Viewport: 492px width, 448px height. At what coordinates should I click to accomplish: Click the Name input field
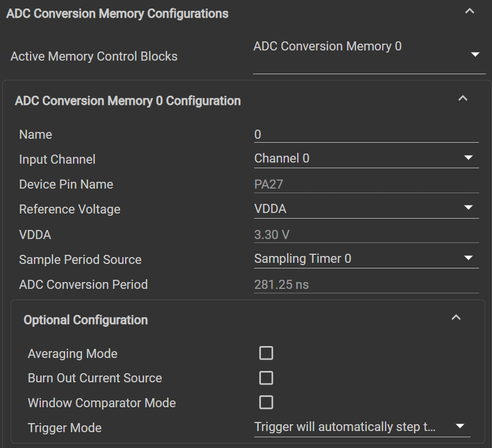(x=366, y=135)
